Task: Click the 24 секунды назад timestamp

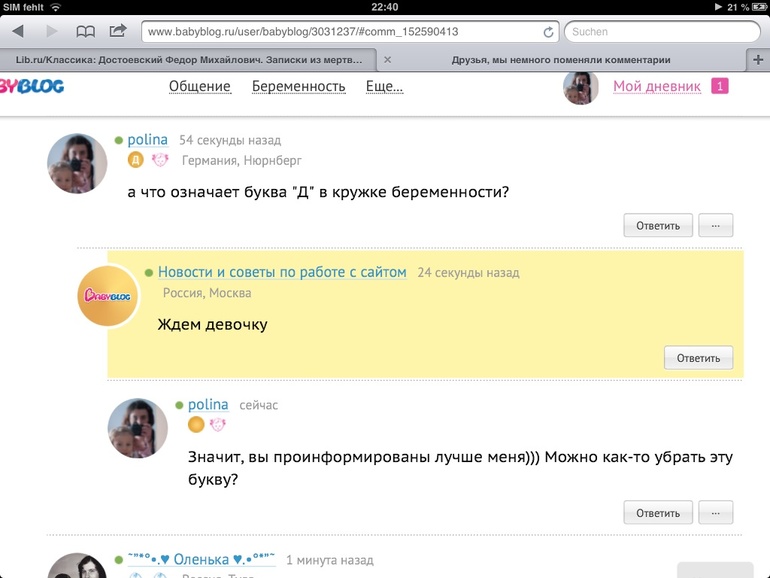Action: point(468,273)
